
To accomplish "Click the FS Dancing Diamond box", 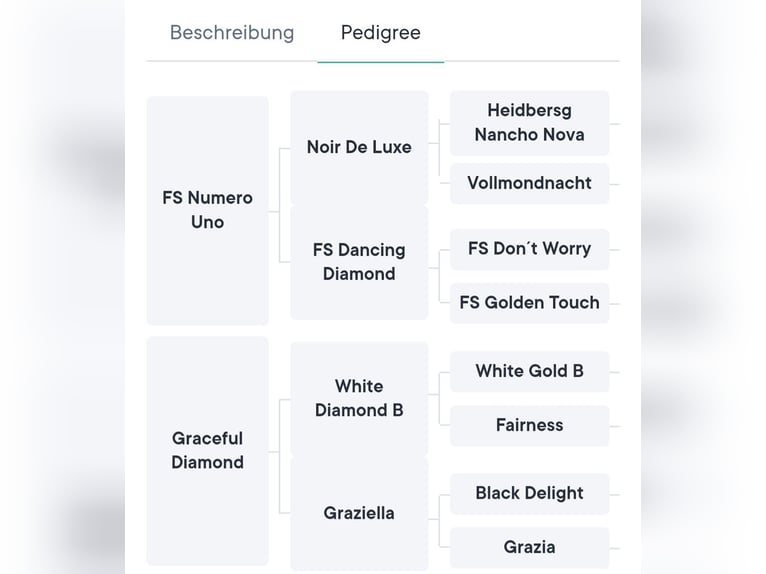I will tap(359, 262).
